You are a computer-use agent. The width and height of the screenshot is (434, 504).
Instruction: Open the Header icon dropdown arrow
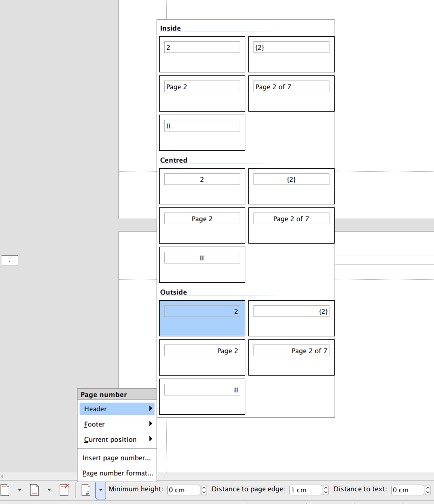pyautogui.click(x=19, y=490)
